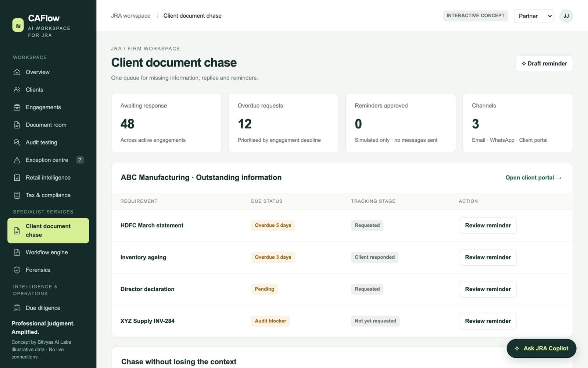Image resolution: width=588 pixels, height=368 pixels.
Task: Click the Audit blocker status tag
Action: (x=270, y=321)
